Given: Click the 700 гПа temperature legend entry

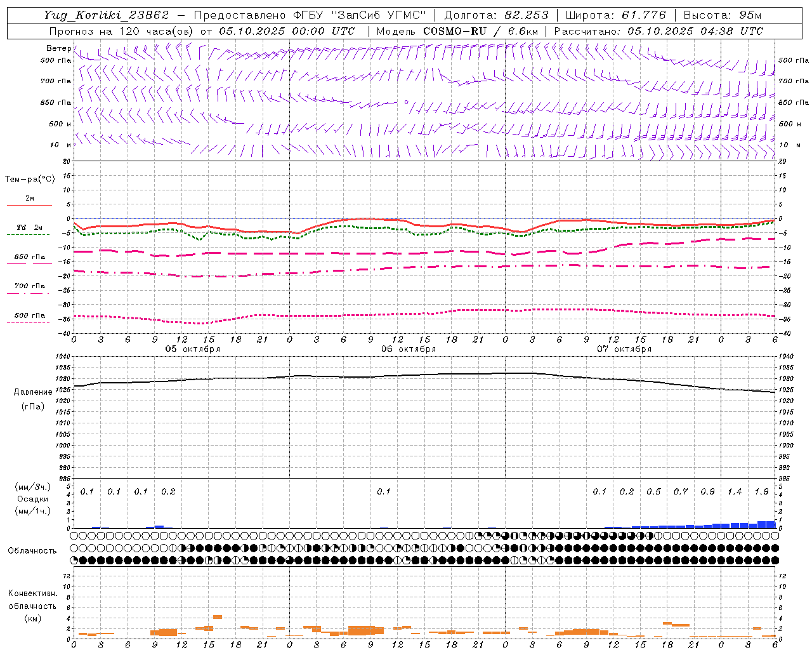Looking at the screenshot, I should pos(30,286).
